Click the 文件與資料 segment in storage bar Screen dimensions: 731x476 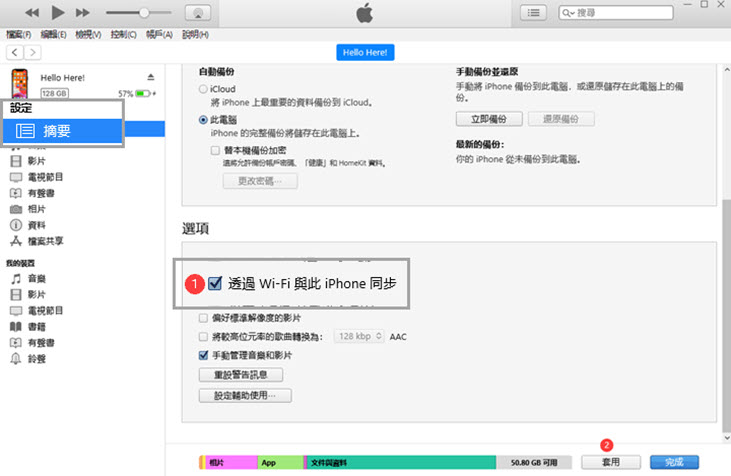coord(400,462)
